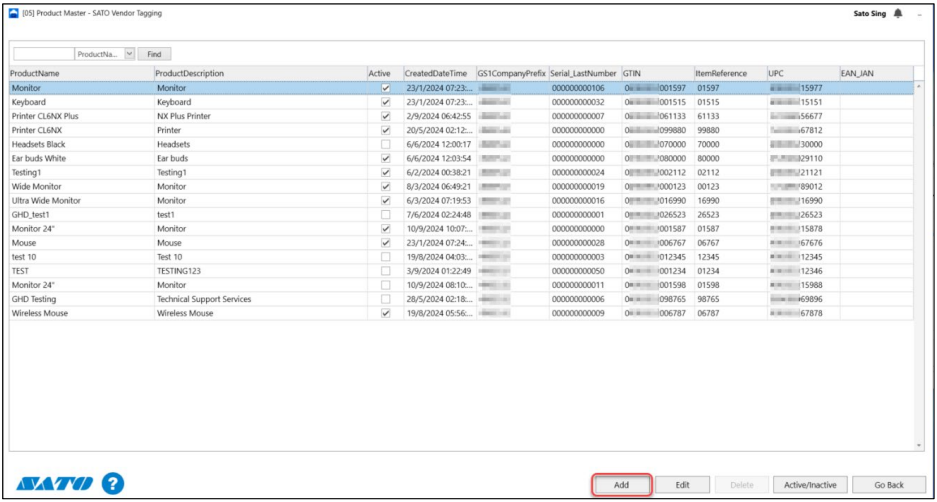Screen dimensions: 937x502
Task: Select the GHD Testing product row
Action: (x=80, y=299)
